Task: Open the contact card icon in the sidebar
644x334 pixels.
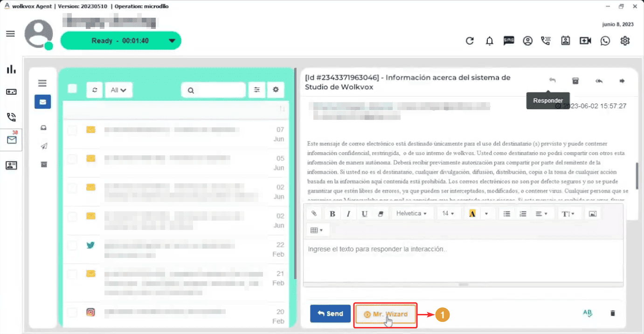Action: (x=11, y=165)
